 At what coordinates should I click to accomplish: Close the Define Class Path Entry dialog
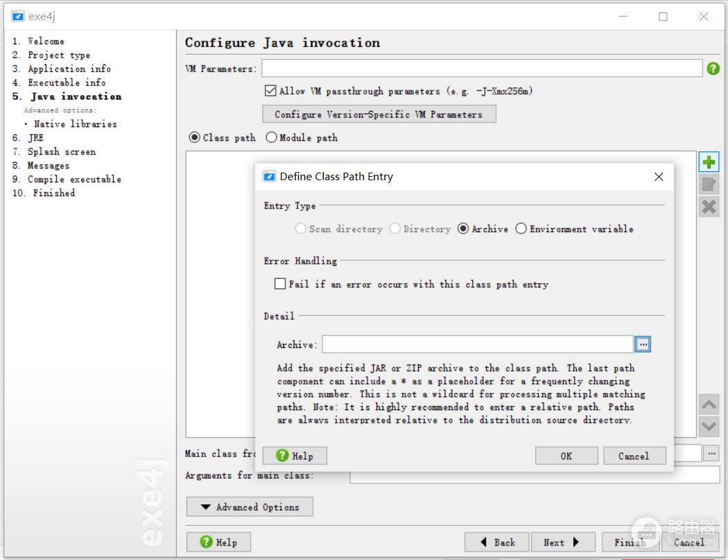click(658, 177)
